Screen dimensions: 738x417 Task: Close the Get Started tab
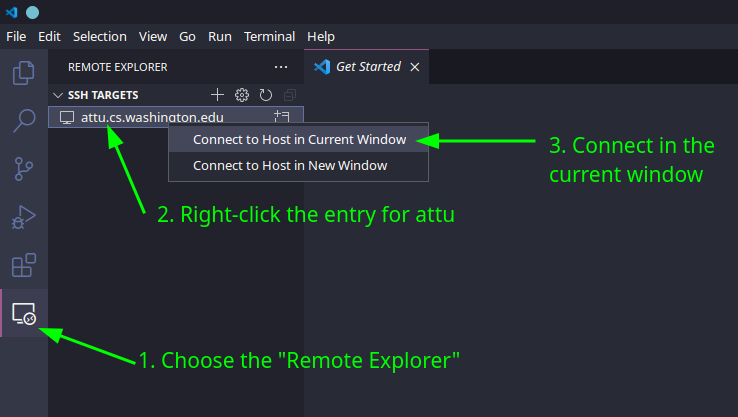[x=415, y=67]
